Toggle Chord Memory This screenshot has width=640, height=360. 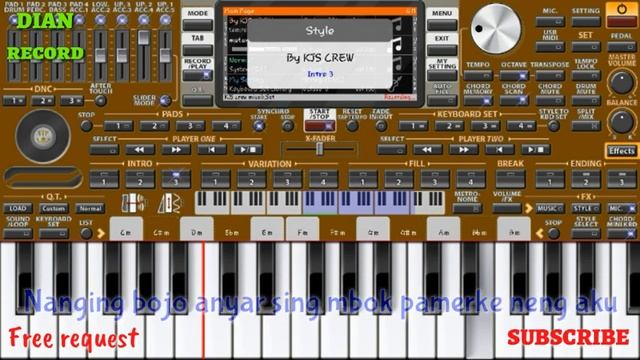click(x=478, y=100)
